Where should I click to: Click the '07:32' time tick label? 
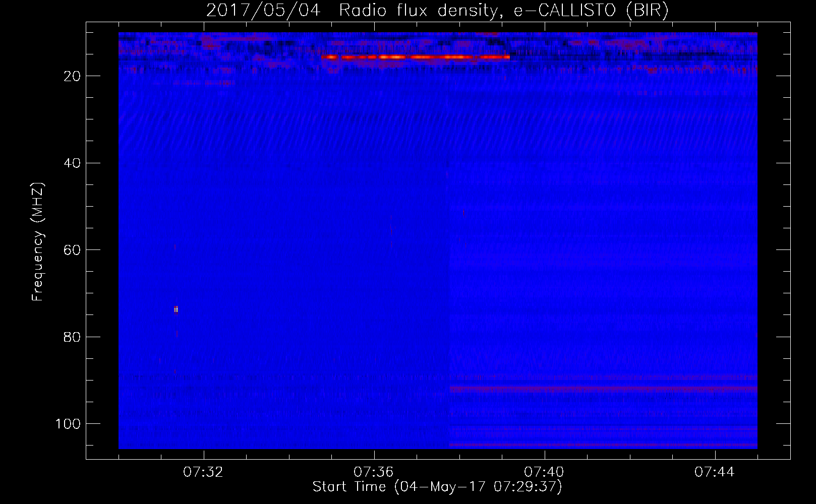click(x=203, y=472)
